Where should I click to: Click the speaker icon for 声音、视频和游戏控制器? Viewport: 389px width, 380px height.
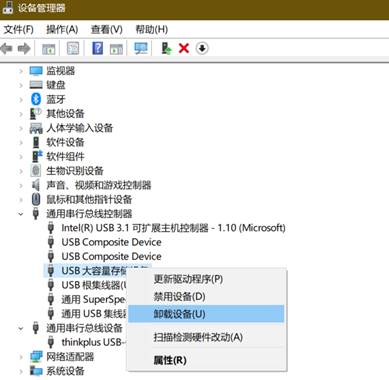[x=36, y=185]
